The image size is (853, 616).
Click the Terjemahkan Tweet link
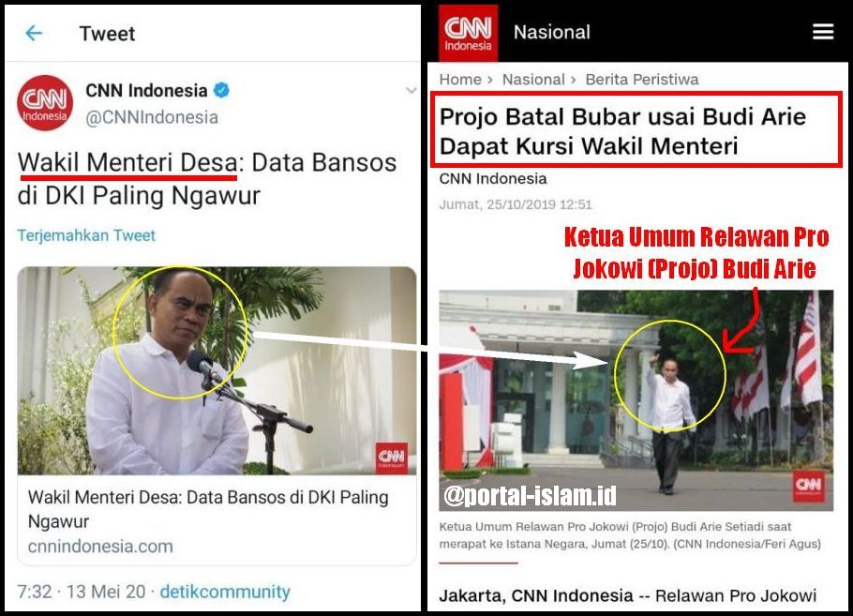coord(86,235)
